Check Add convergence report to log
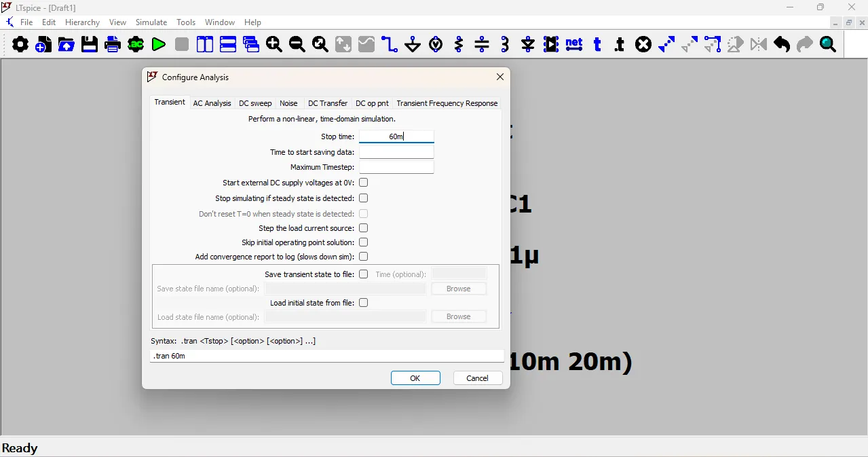The width and height of the screenshot is (868, 457). coord(364,257)
